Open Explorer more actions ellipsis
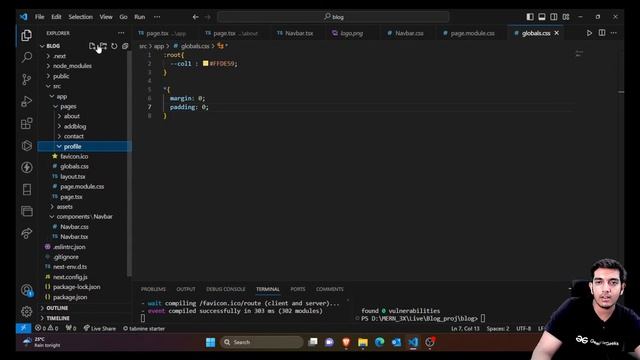 coord(121,33)
